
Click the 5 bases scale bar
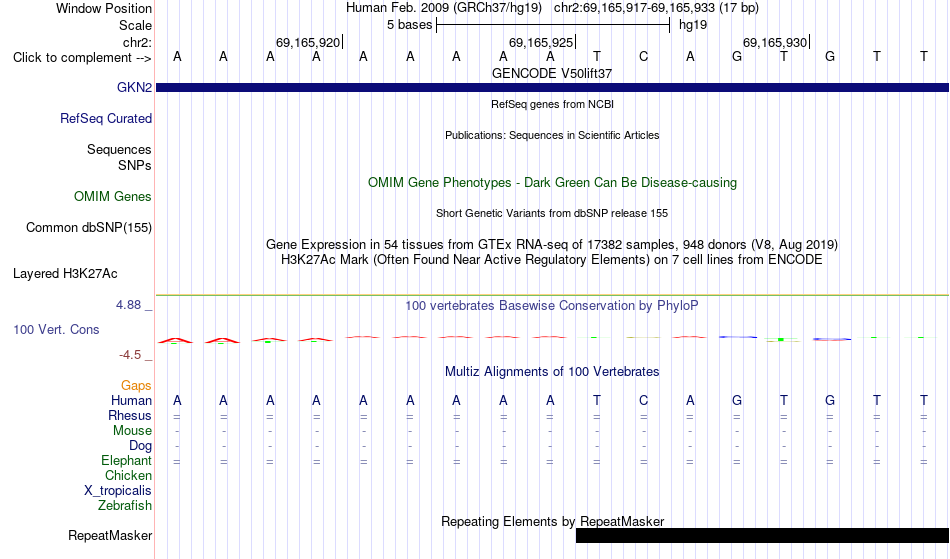[x=553, y=25]
